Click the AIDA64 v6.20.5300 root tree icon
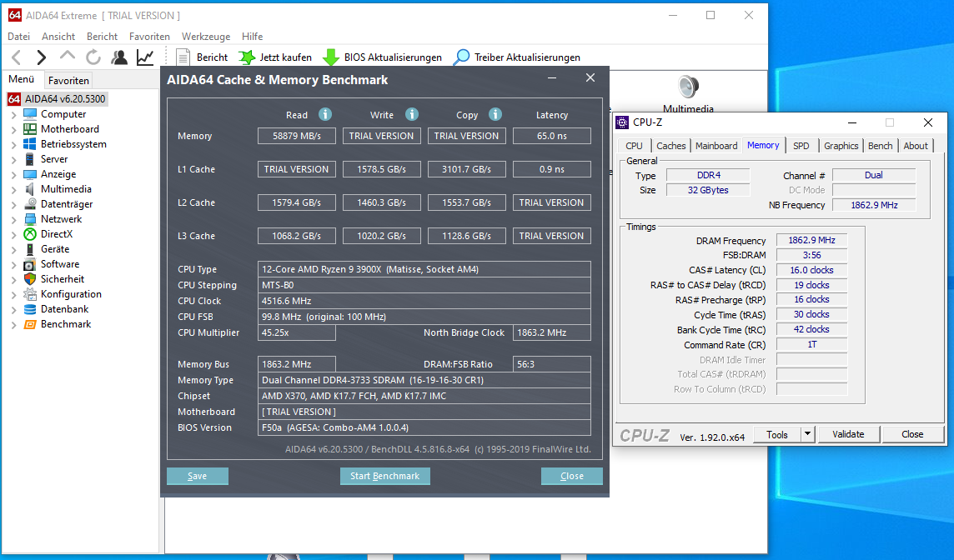 (14, 98)
